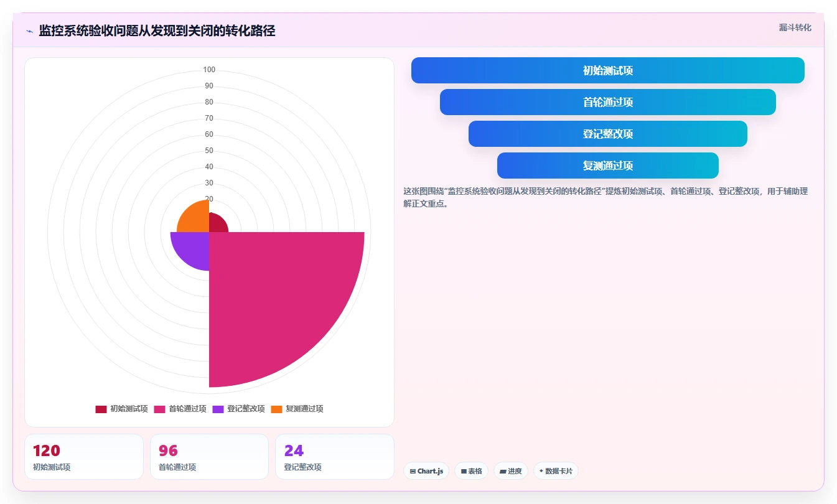The width and height of the screenshot is (837, 504).
Task: Click the description paragraph starting 这张图围绕
Action: [606, 197]
